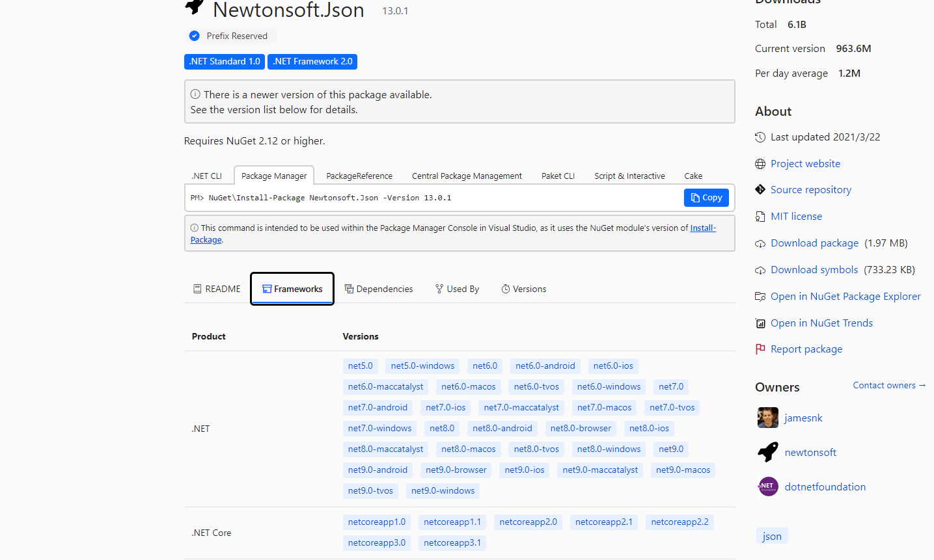Click the Report package link
Screen dimensions: 934x560
click(806, 349)
